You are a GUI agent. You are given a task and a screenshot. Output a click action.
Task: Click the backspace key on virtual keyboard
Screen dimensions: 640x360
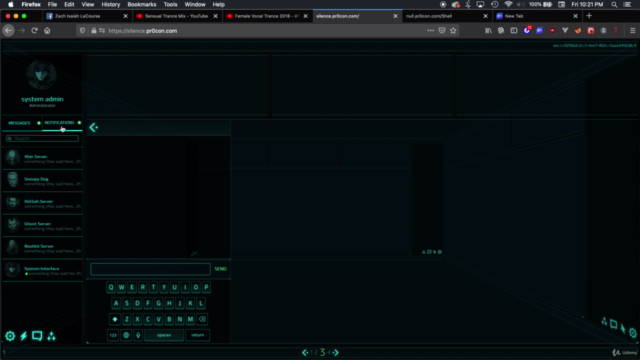coord(202,319)
